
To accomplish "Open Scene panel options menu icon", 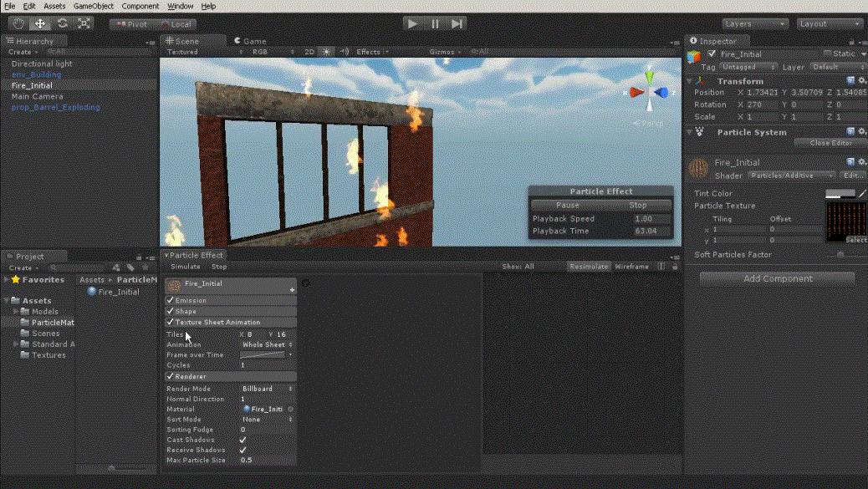I will tap(675, 42).
